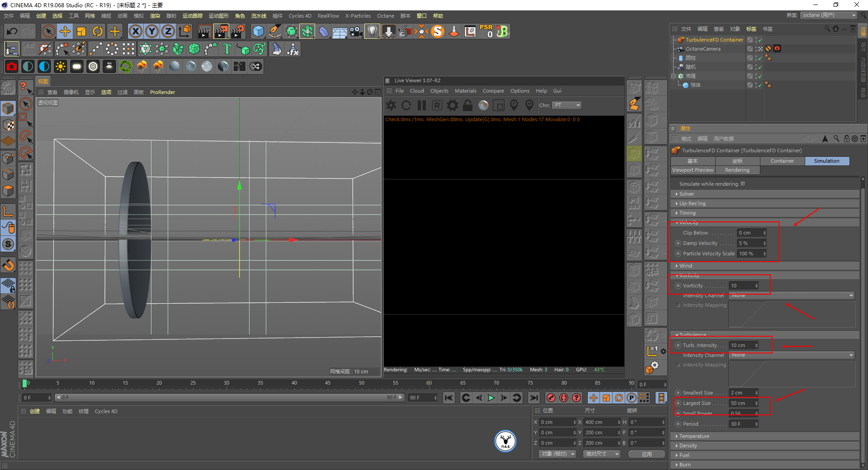Image resolution: width=868 pixels, height=470 pixels.
Task: Open the ProRender viewport menu
Action: pos(162,92)
